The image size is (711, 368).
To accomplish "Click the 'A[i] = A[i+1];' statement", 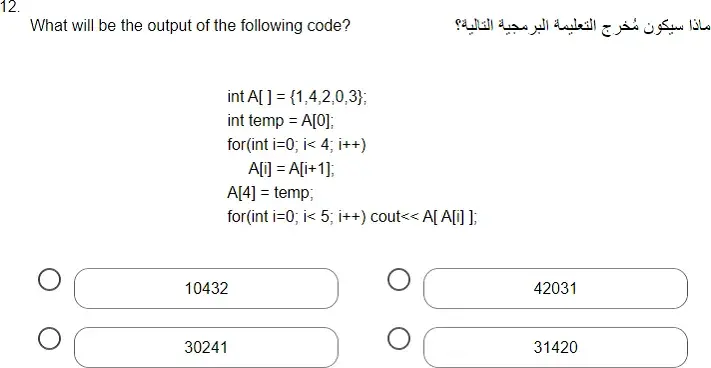I will point(291,169).
